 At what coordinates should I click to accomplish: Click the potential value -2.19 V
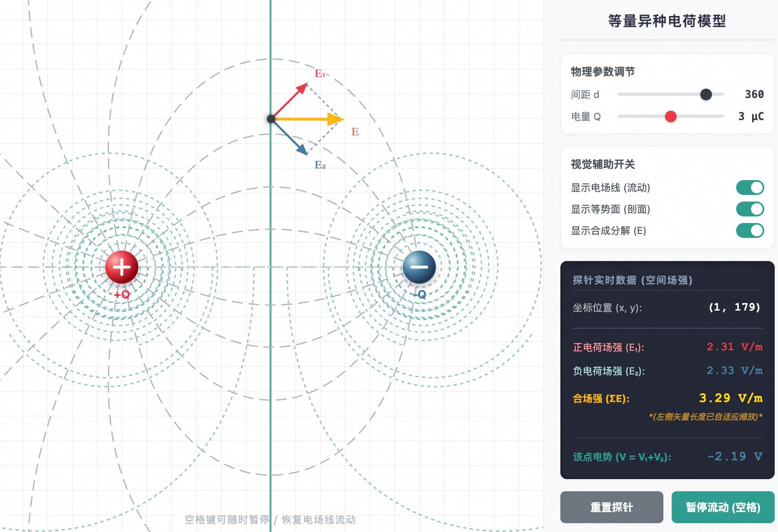click(734, 457)
